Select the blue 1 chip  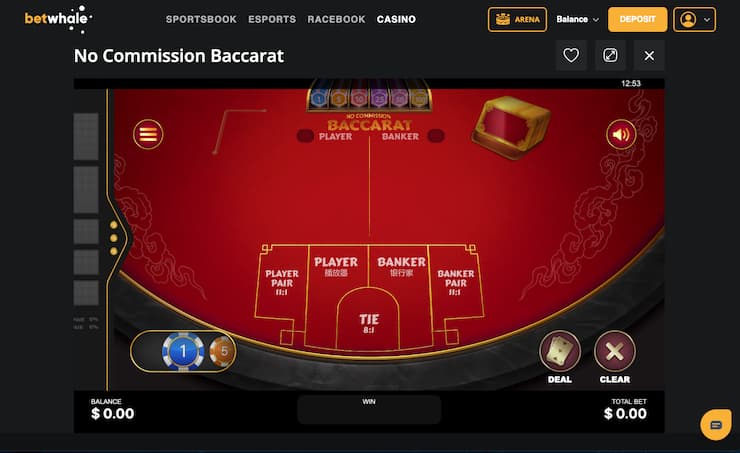click(183, 351)
